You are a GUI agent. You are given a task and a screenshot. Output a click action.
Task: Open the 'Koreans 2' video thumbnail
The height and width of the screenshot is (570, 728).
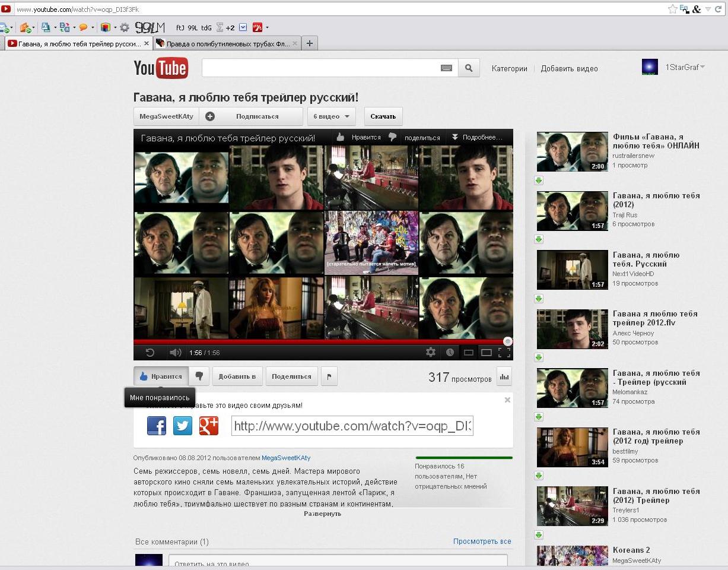coord(573,556)
